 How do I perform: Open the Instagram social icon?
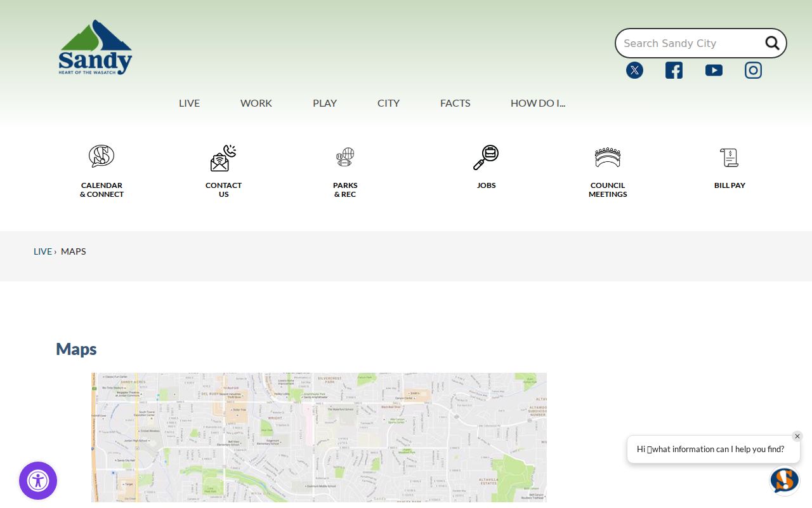pyautogui.click(x=753, y=70)
